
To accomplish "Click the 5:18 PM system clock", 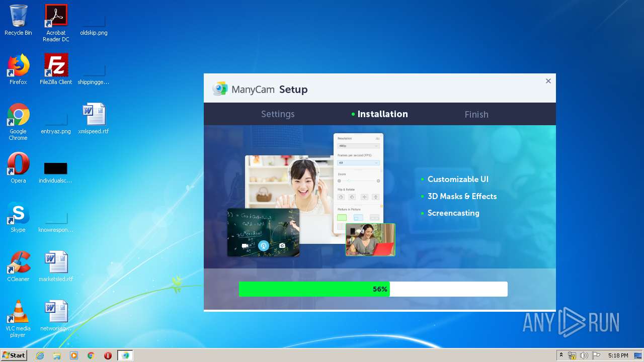I will pyautogui.click(x=618, y=355).
